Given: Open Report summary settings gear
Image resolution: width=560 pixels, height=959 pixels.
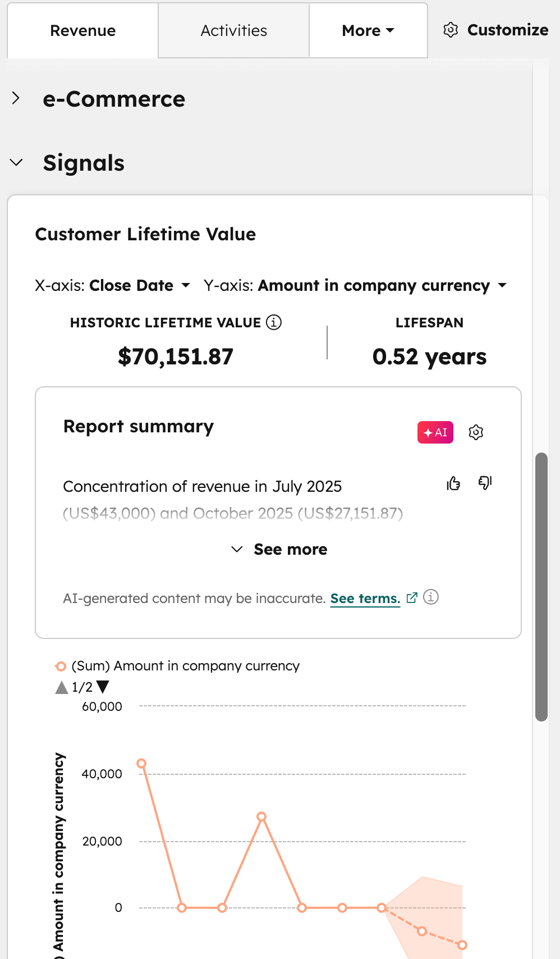Looking at the screenshot, I should pos(475,432).
